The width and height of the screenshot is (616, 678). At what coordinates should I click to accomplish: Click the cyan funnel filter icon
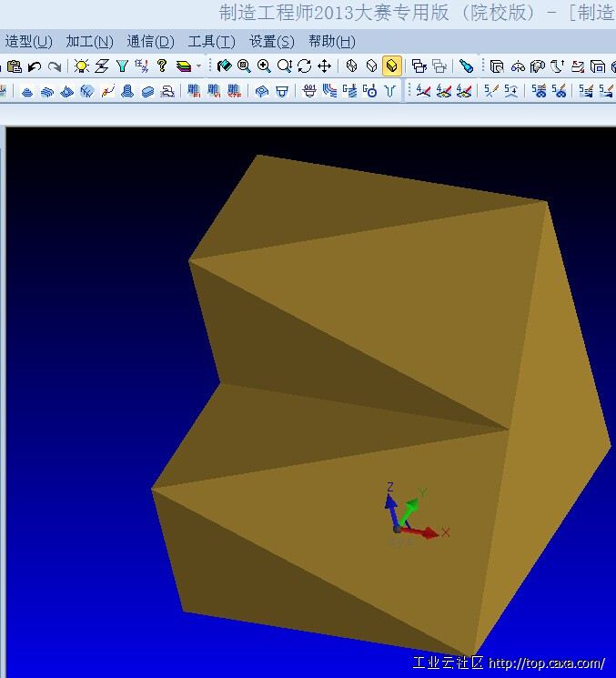122,66
